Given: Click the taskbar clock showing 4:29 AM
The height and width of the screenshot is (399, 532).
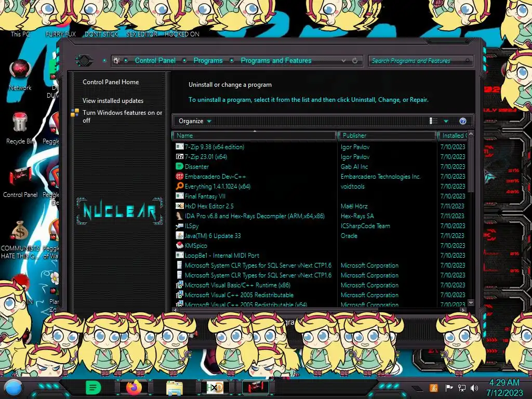Looking at the screenshot, I should click(x=504, y=388).
